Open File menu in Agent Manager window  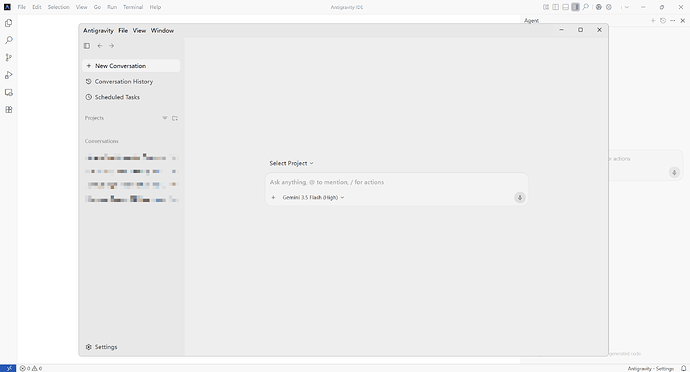coord(123,30)
